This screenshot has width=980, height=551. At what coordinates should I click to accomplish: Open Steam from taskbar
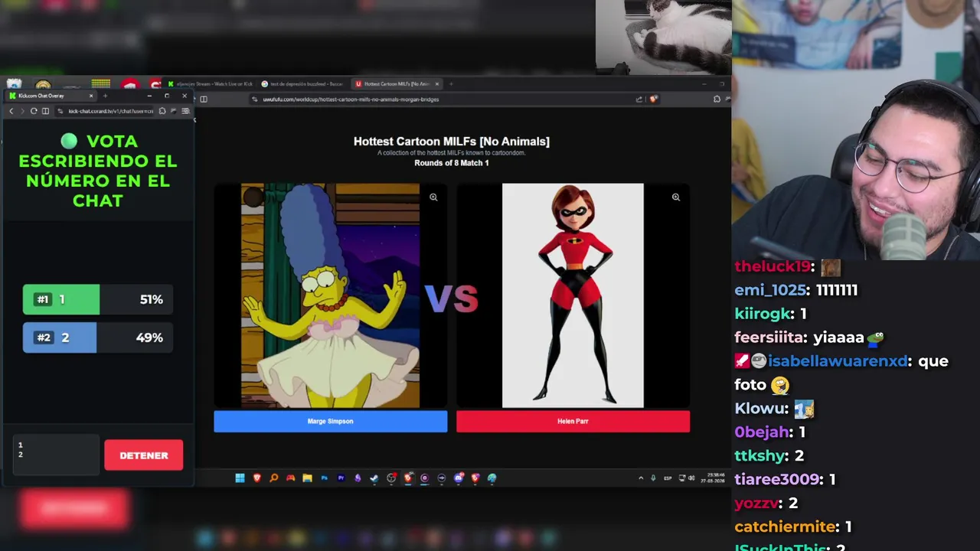(x=374, y=478)
